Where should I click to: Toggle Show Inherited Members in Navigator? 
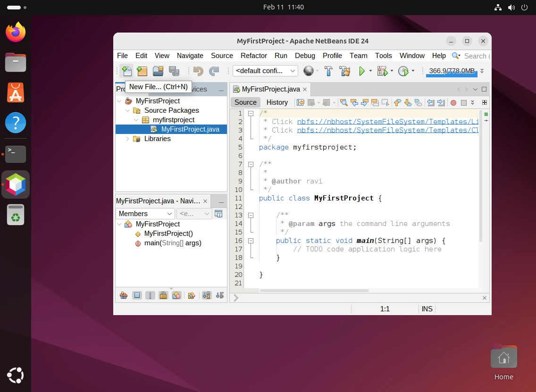point(124,295)
